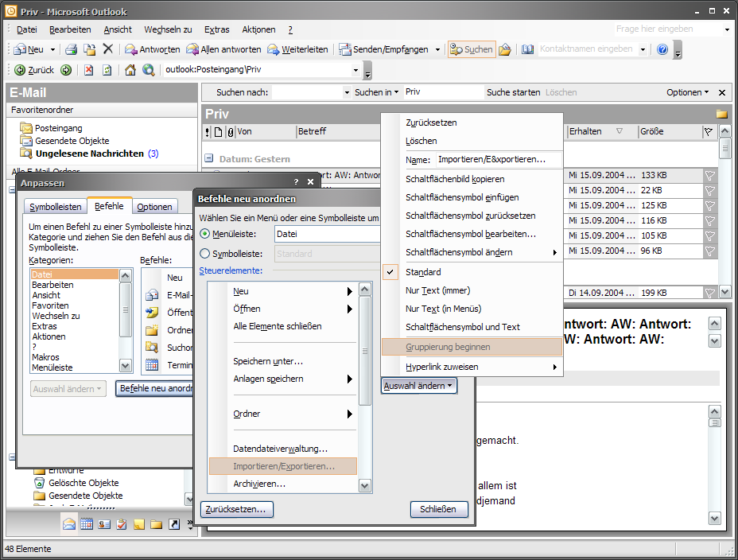Select Importieren/Exportieren... in Steuerelemente list
The image size is (738, 560).
(282, 466)
